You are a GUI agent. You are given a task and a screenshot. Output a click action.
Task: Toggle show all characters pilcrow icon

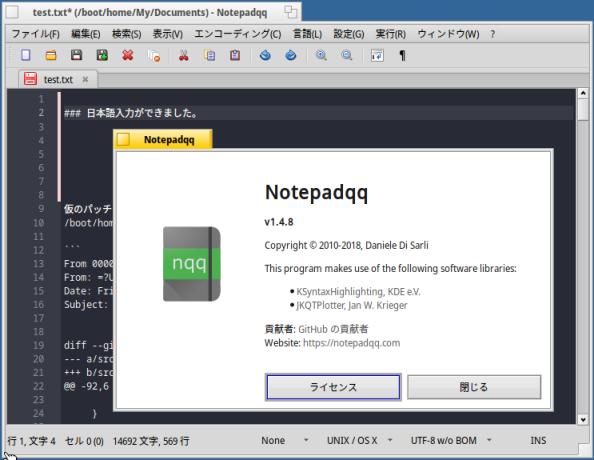402,55
